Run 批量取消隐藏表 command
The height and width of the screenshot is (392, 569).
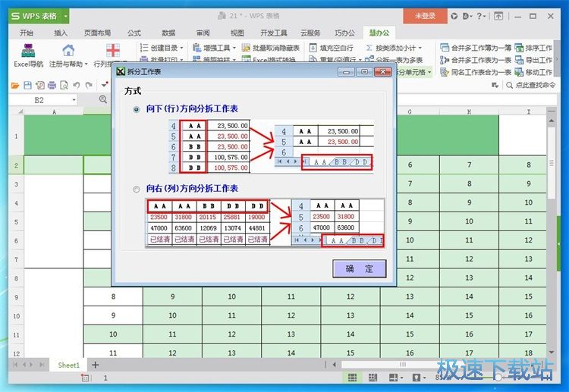pos(271,48)
